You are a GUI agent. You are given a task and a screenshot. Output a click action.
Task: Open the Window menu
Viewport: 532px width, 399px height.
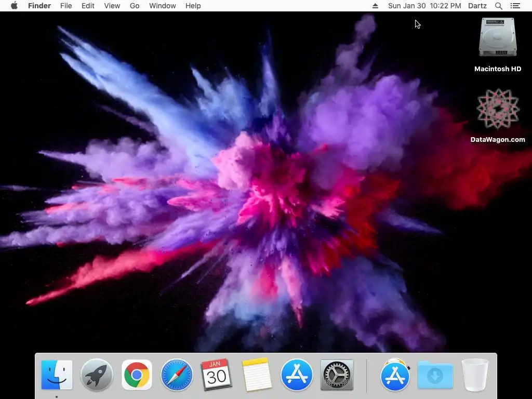163,6
